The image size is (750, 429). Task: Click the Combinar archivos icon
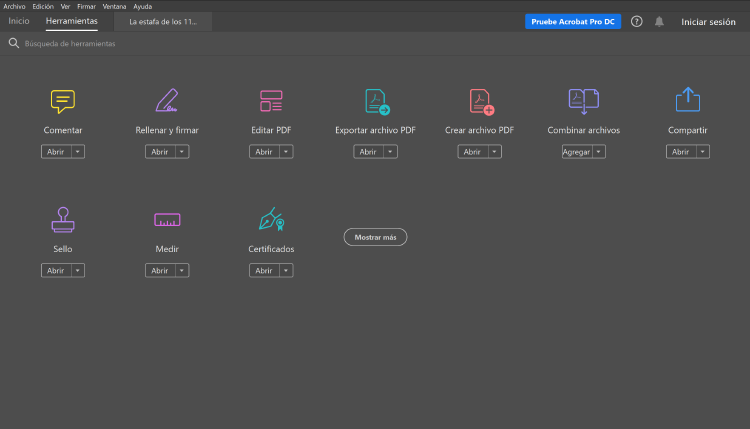[583, 101]
